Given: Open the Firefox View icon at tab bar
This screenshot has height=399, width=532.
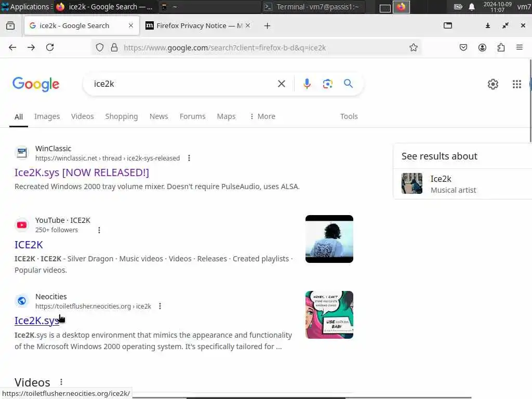Looking at the screenshot, I should [10, 26].
